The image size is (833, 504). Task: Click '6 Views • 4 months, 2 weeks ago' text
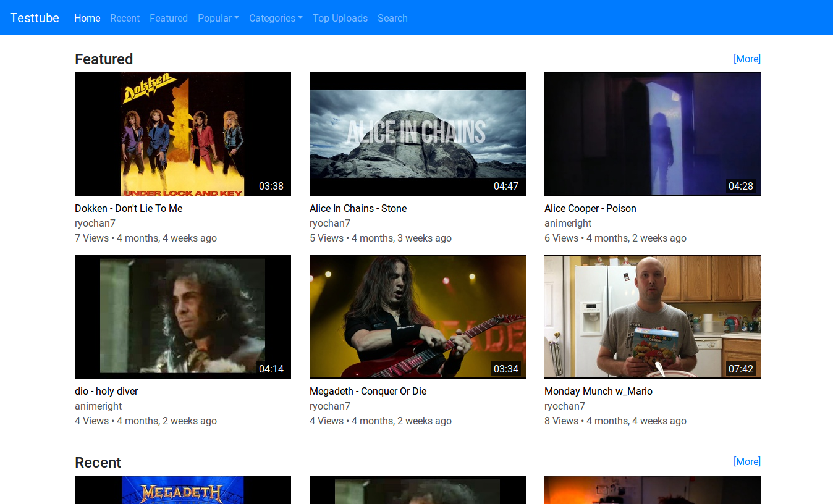point(615,238)
